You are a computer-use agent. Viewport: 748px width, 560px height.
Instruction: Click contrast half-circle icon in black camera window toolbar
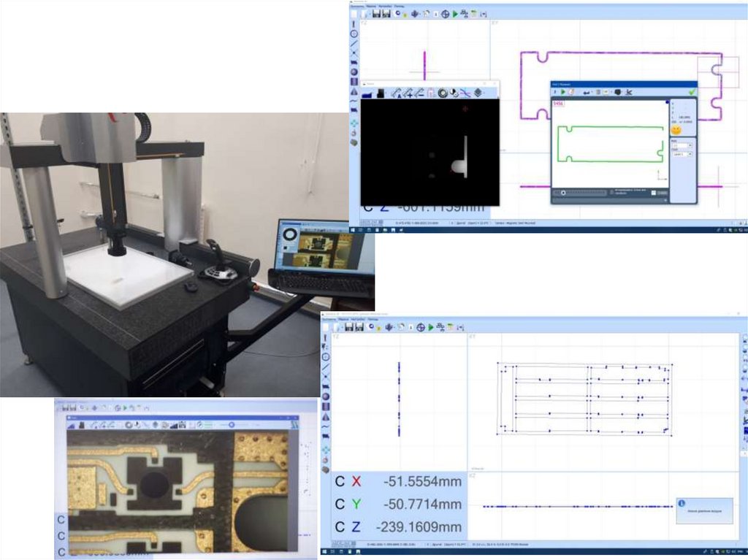coord(454,93)
